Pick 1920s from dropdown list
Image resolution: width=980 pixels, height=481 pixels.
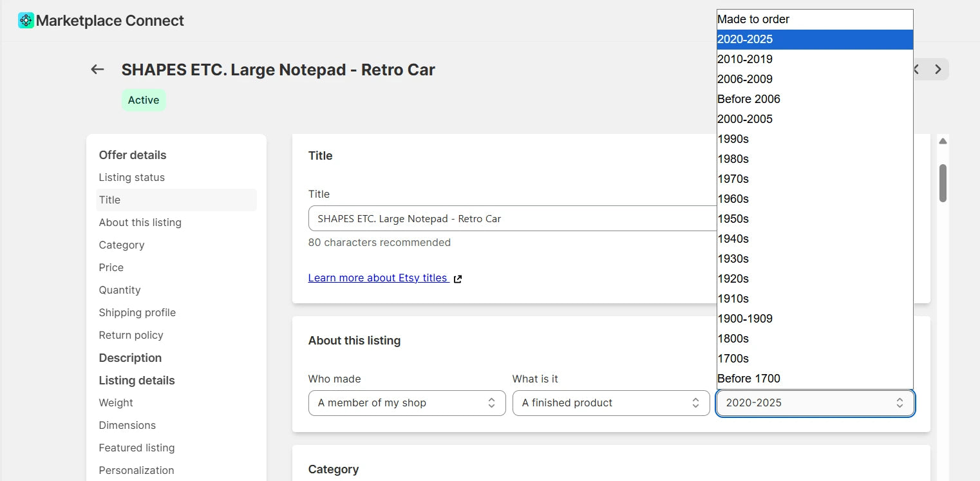(x=815, y=279)
